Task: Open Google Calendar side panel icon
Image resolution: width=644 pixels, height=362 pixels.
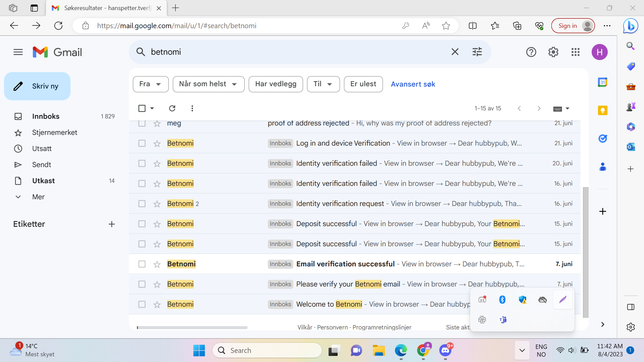Action: [602, 82]
